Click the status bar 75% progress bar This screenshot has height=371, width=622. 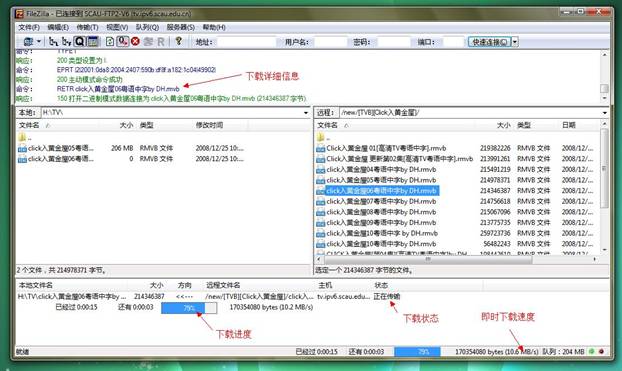[418, 352]
